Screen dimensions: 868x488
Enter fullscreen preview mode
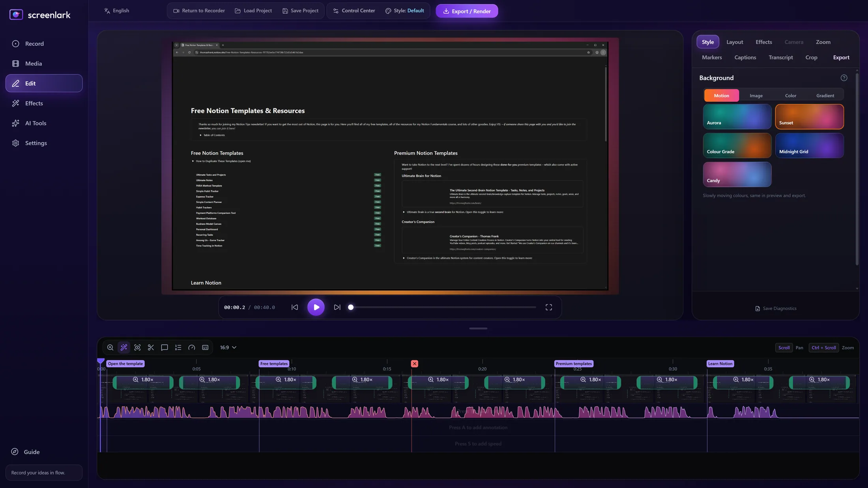tap(549, 307)
